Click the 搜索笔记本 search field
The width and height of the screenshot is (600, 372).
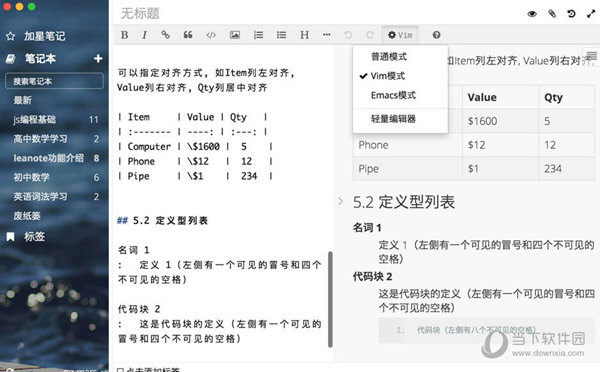click(54, 81)
